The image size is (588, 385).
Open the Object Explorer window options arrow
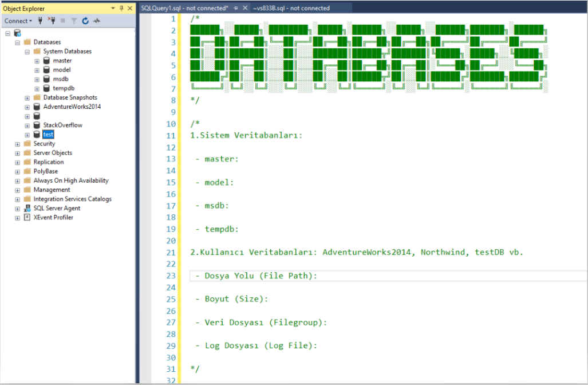pos(113,9)
